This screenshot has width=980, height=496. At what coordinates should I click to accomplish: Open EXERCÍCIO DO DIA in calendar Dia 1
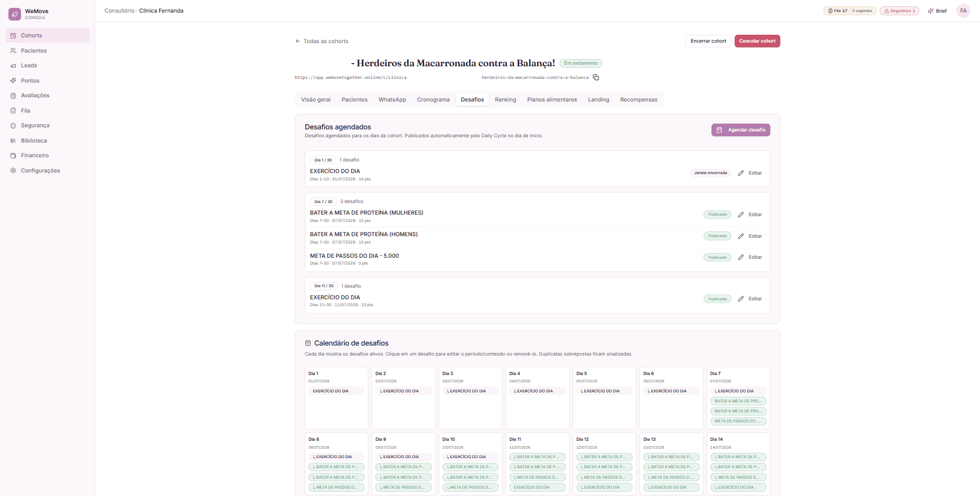[336, 391]
